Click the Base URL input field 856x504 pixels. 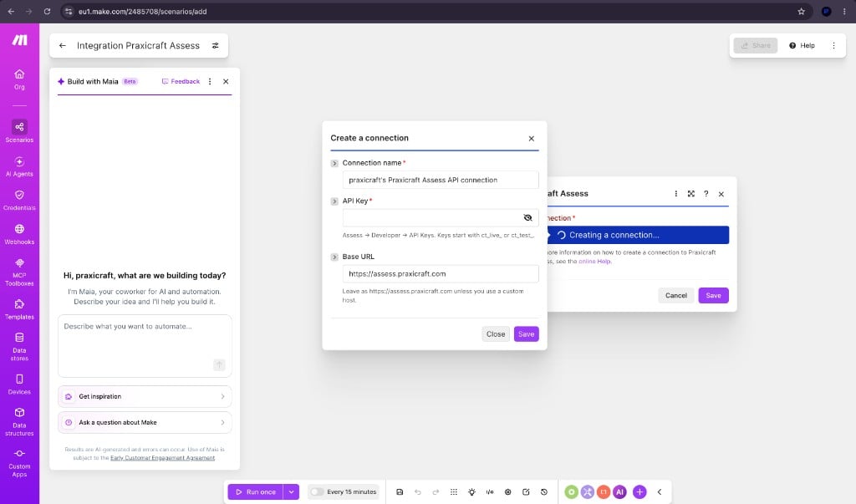click(x=440, y=274)
